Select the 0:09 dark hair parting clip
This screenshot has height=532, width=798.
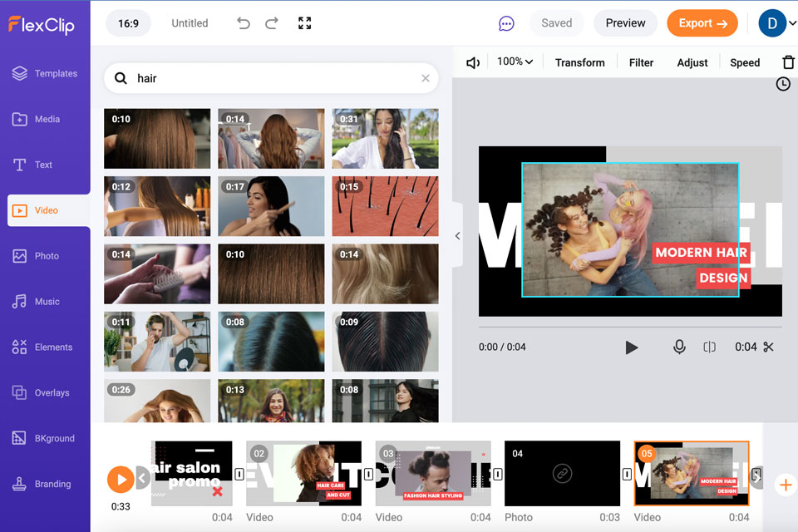(x=385, y=342)
